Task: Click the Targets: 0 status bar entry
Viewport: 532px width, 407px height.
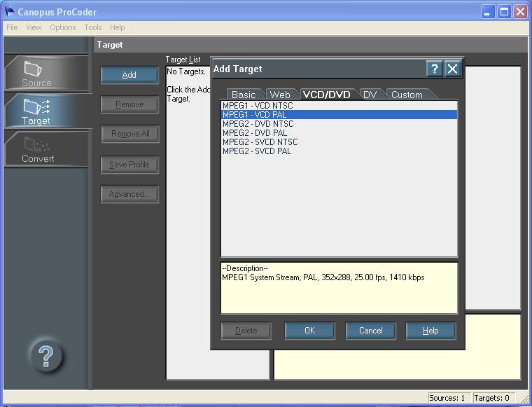Action: (x=494, y=398)
